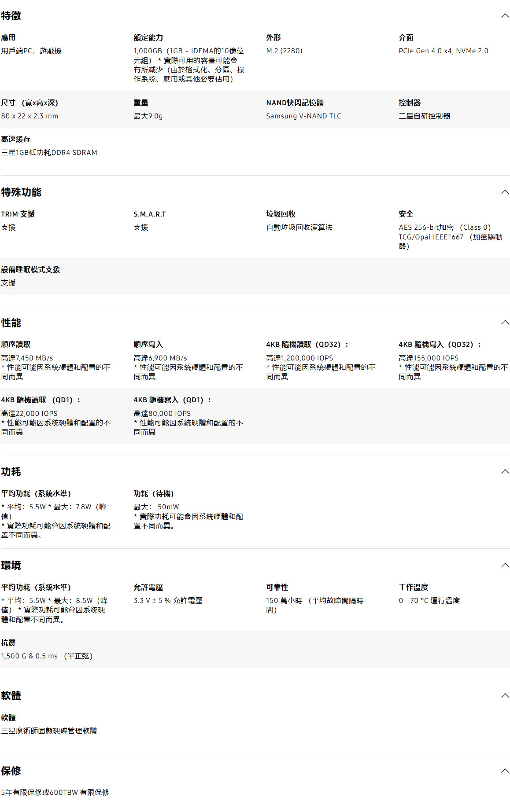Click the 環境 section heading text
The image size is (510, 812).
click(x=11, y=566)
